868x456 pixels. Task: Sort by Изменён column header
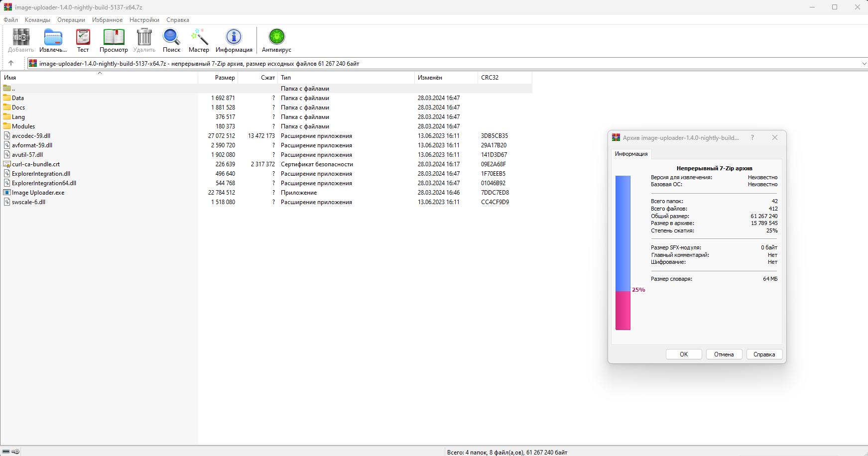446,78
